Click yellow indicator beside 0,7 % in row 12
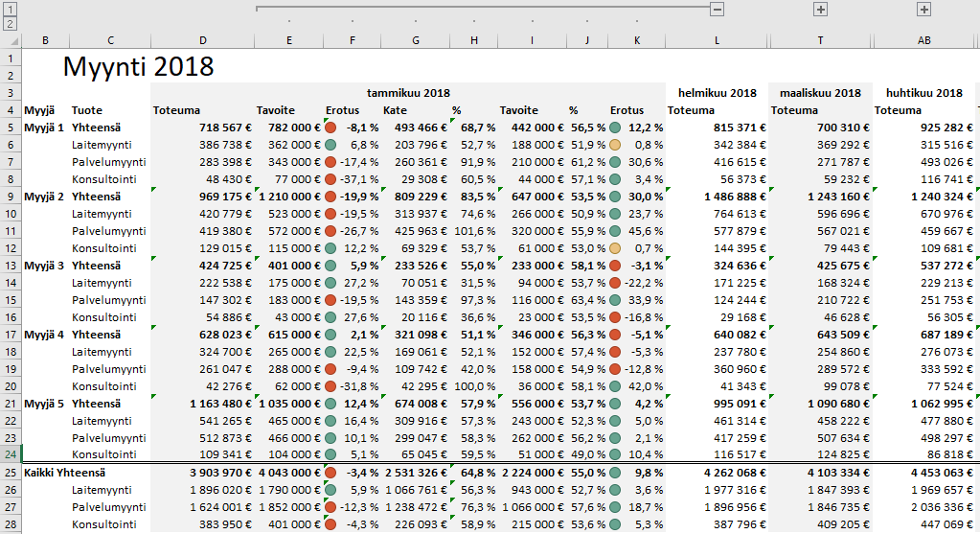The width and height of the screenshot is (980, 534). pyautogui.click(x=615, y=248)
